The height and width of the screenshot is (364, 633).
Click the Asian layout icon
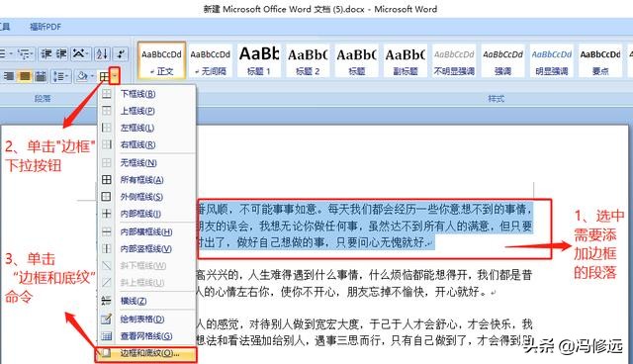click(78, 53)
